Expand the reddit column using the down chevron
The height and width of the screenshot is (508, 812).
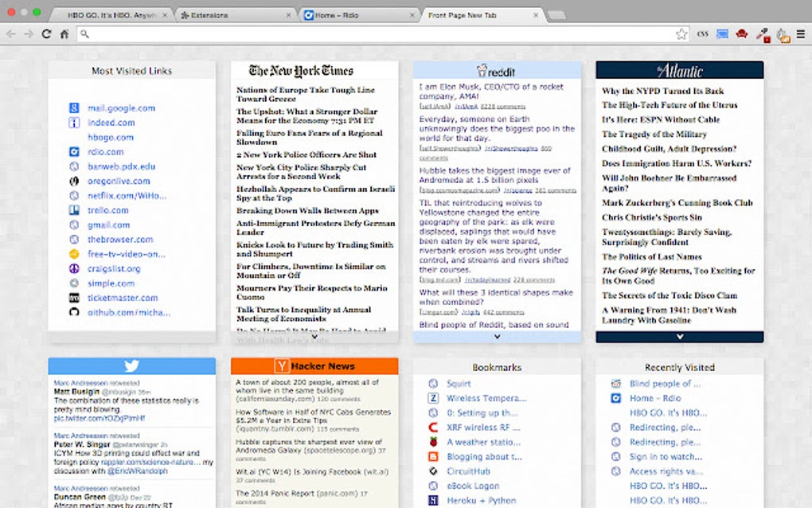[x=497, y=336]
